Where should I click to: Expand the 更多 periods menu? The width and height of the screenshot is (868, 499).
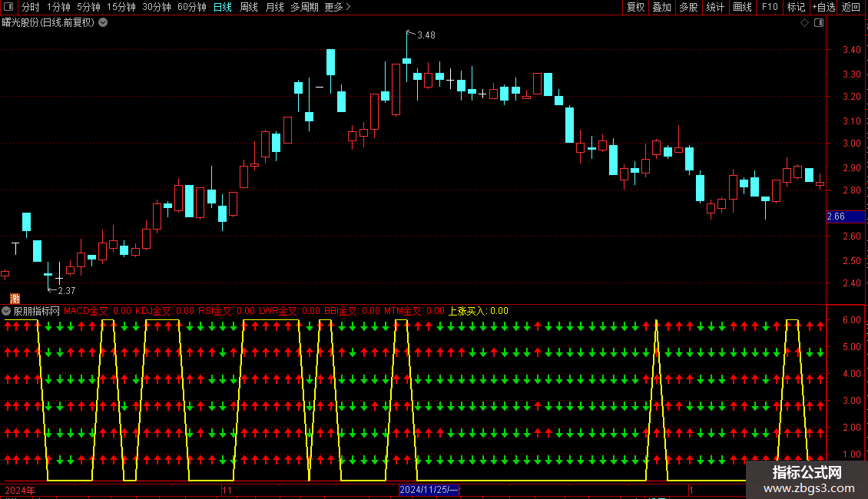(337, 7)
